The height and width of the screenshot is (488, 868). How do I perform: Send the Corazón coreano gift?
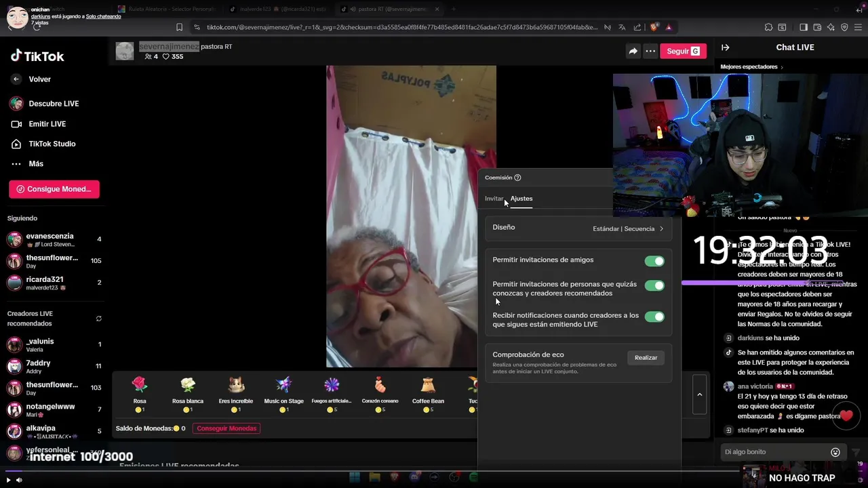380,394
